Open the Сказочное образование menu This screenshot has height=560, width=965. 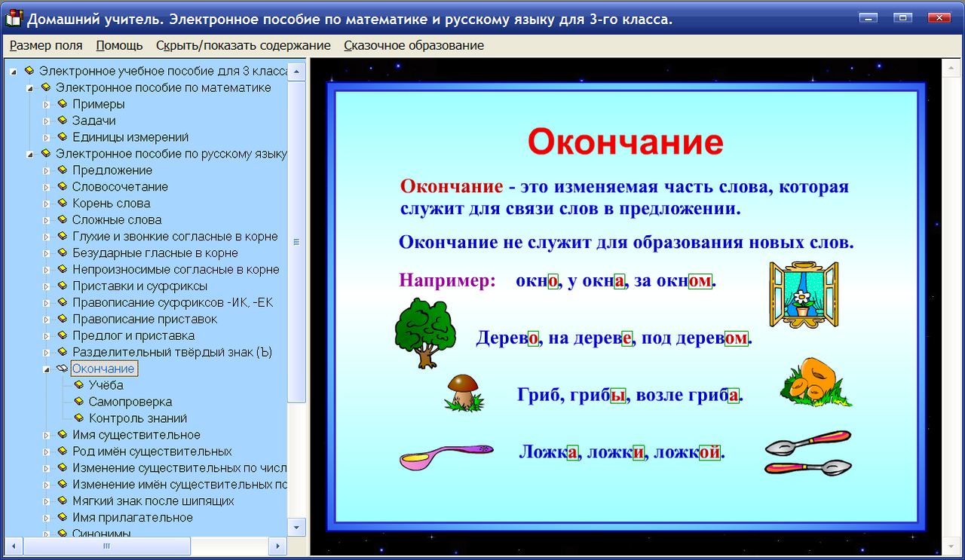[x=413, y=45]
